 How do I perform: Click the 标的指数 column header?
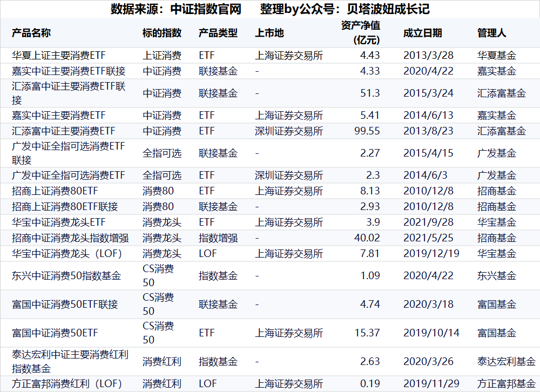[x=162, y=33]
